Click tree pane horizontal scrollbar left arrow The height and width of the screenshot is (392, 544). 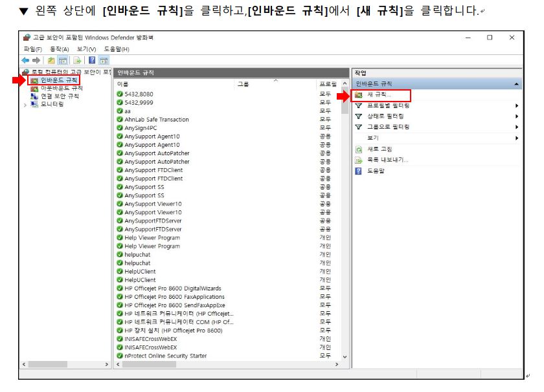(x=24, y=364)
